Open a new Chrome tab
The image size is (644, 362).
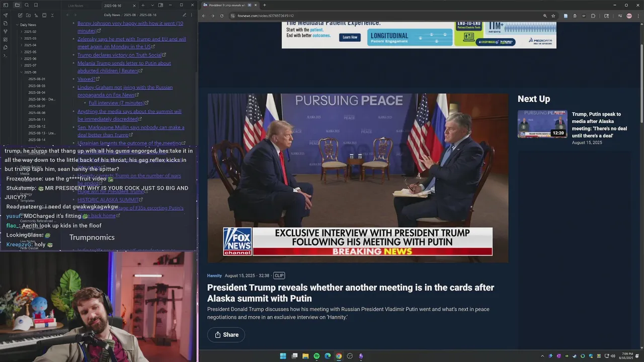click(x=265, y=5)
